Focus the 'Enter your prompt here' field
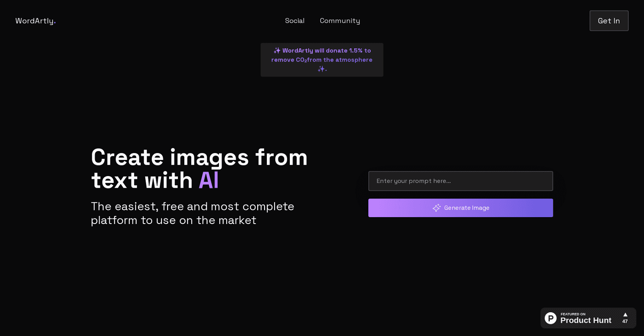This screenshot has width=644, height=336. [460, 181]
